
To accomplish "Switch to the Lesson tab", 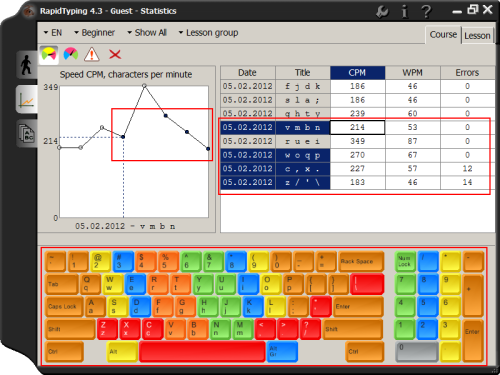I will pos(477,36).
